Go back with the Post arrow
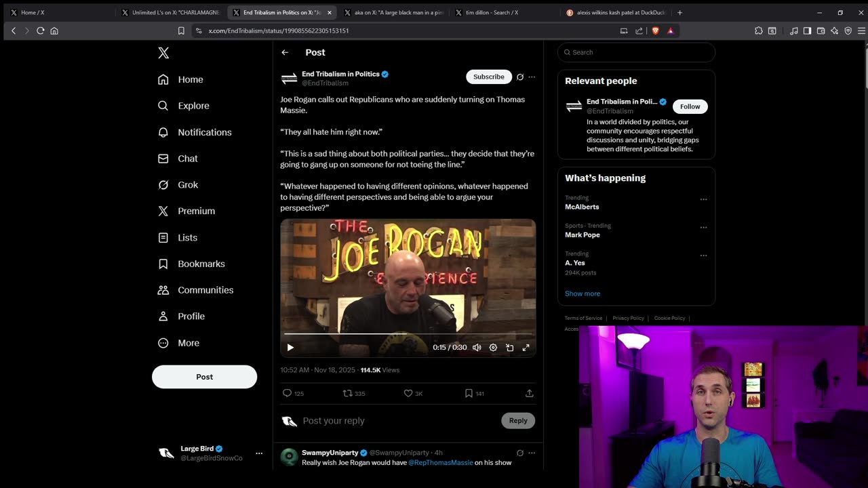This screenshot has width=868, height=488. click(x=285, y=52)
